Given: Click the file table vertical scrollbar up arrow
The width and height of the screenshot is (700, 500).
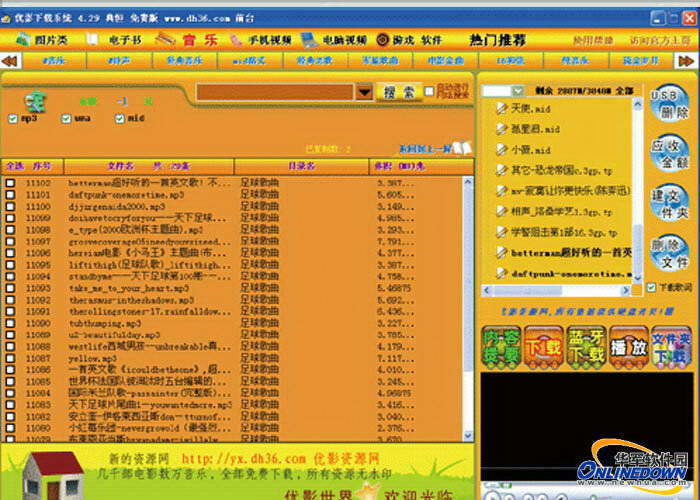Looking at the screenshot, I should click(468, 182).
